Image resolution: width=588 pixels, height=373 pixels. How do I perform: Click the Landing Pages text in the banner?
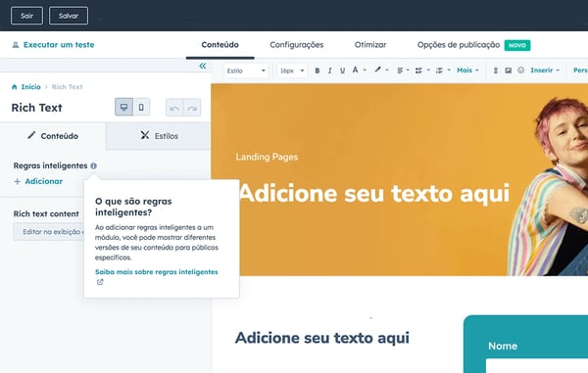(267, 157)
